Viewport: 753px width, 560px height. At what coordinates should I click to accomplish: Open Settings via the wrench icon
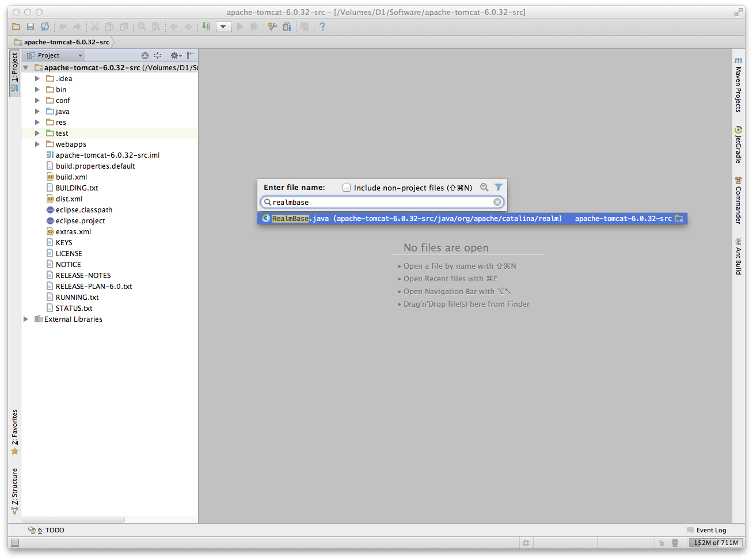(x=272, y=26)
